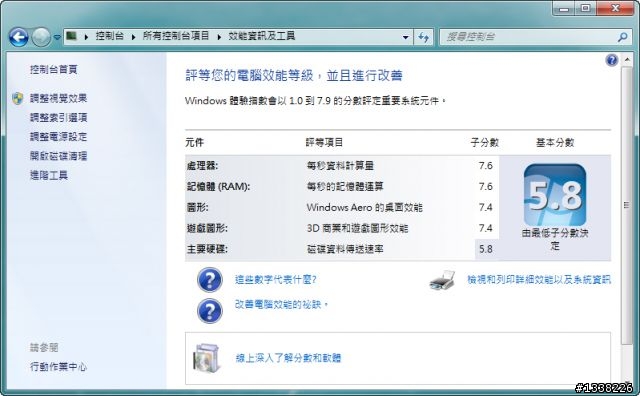The image size is (640, 396).
Task: Click the question mark icon beside 這些數字代表什麼
Action: tap(210, 280)
